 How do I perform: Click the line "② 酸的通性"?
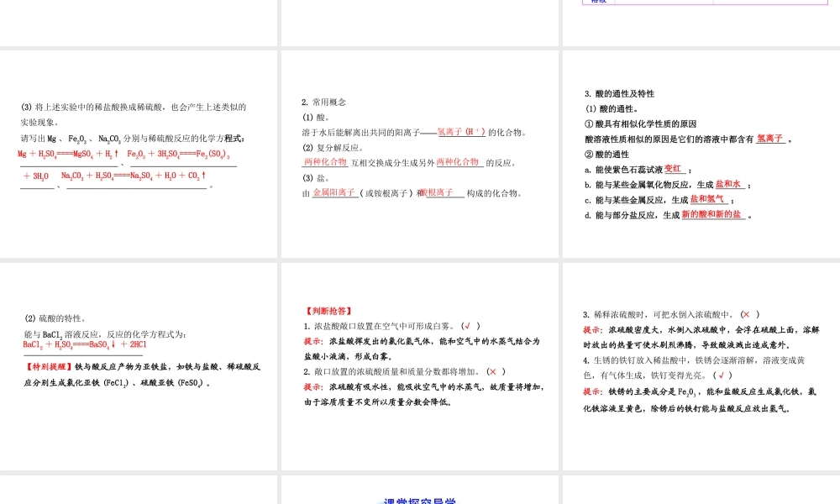[x=607, y=155]
